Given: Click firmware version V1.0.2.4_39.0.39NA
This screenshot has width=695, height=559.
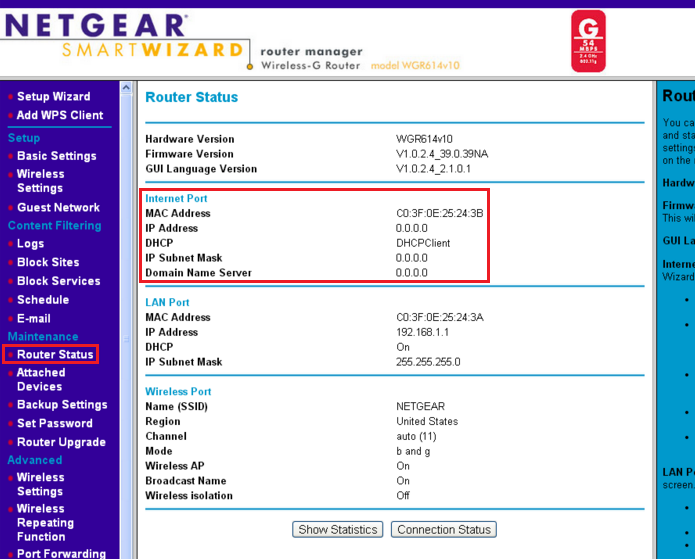Looking at the screenshot, I should pos(442,154).
